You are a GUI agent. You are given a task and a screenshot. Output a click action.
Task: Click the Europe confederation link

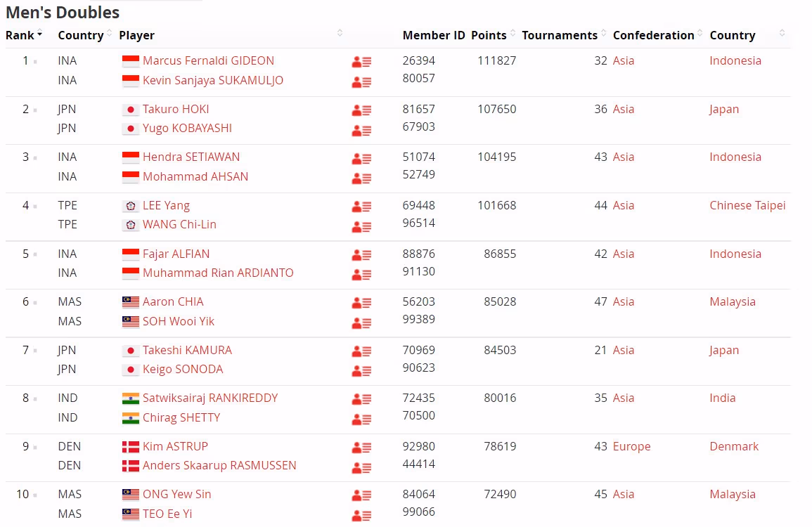[x=631, y=446]
